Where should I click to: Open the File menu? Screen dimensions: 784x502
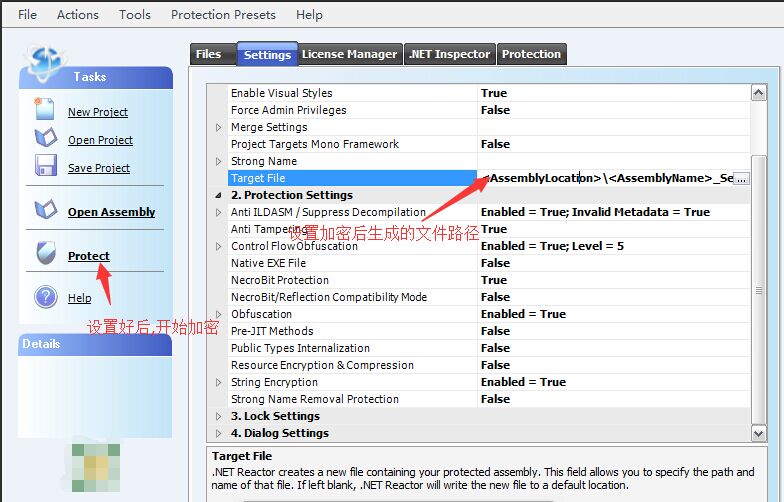point(28,14)
